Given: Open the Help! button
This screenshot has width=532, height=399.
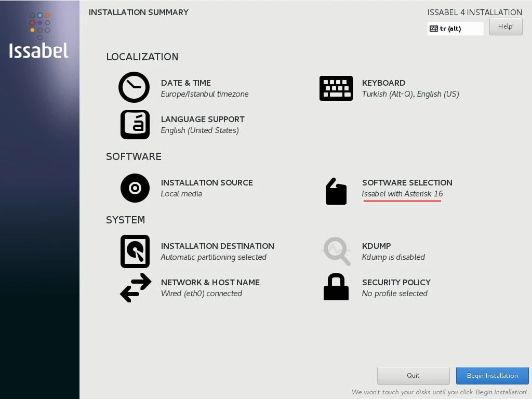Looking at the screenshot, I should 506,26.
